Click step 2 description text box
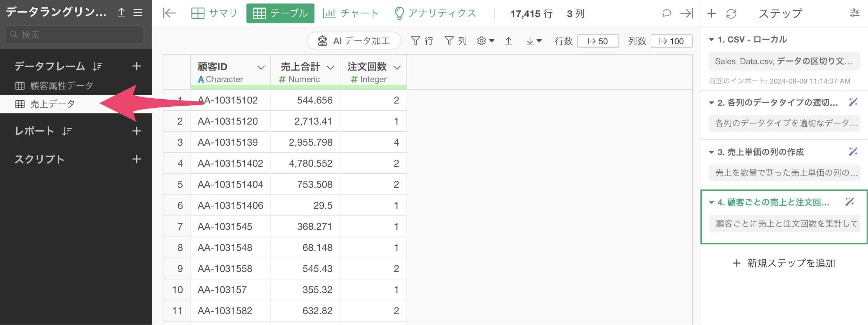 point(784,123)
